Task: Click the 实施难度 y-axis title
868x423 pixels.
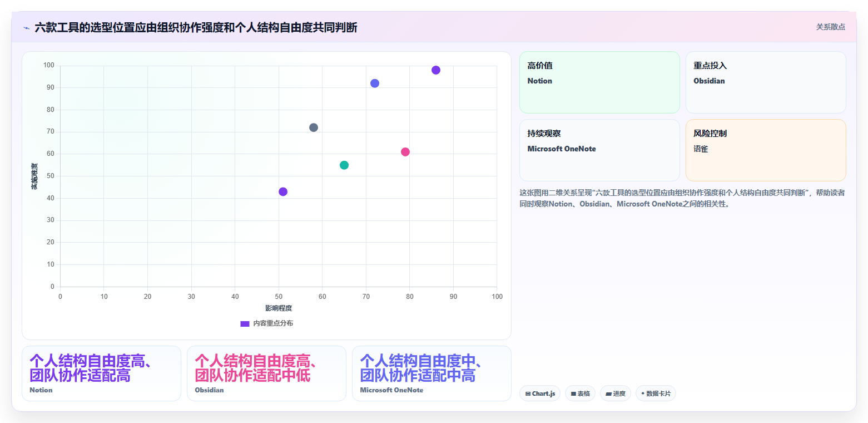Action: [x=34, y=176]
